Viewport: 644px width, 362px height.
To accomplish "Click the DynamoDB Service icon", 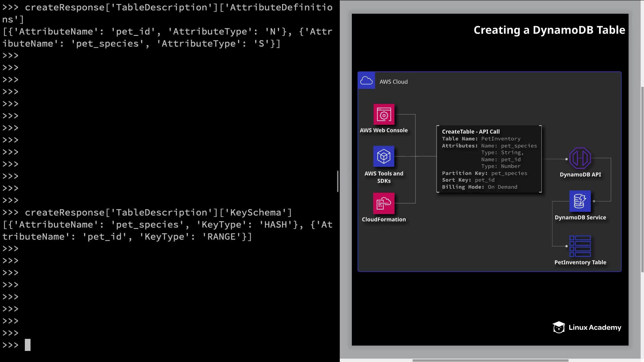I will point(580,201).
